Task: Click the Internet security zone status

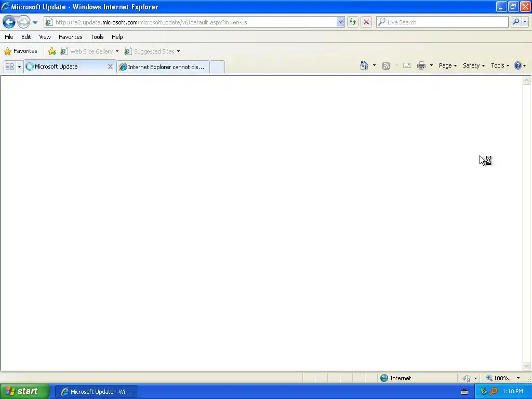Action: [x=395, y=378]
